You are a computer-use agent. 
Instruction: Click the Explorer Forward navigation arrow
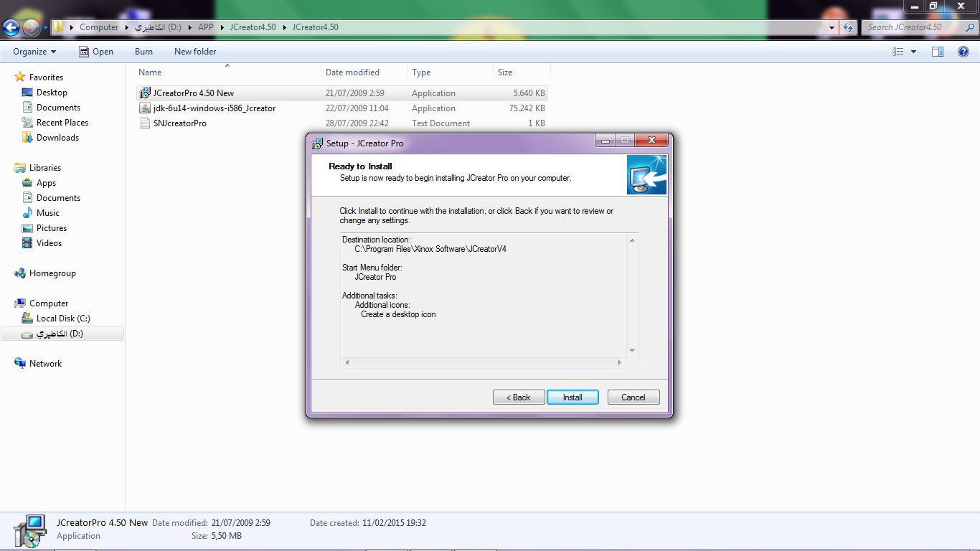pyautogui.click(x=31, y=28)
